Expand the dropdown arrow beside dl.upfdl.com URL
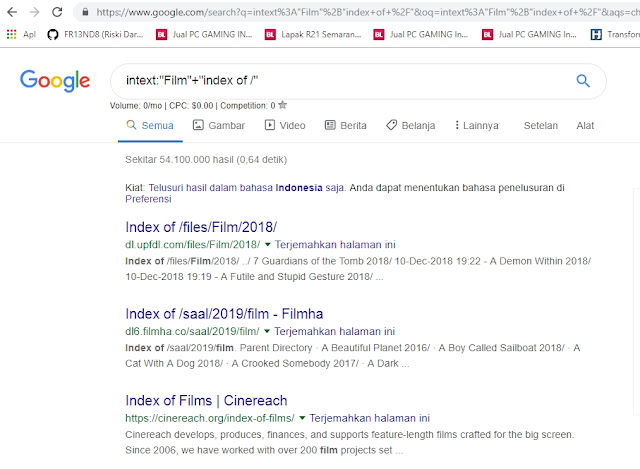Screen dimensions: 640x469 point(268,245)
